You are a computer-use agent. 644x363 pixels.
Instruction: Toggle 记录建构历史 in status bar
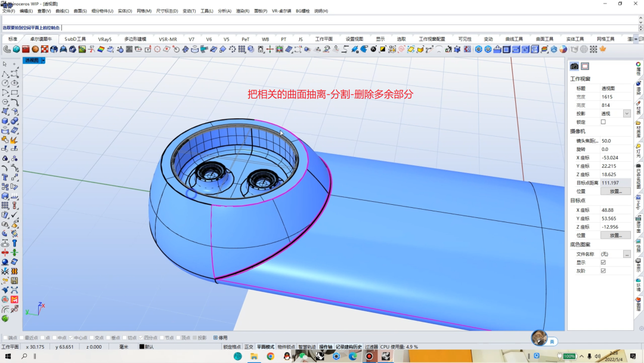pos(348,347)
